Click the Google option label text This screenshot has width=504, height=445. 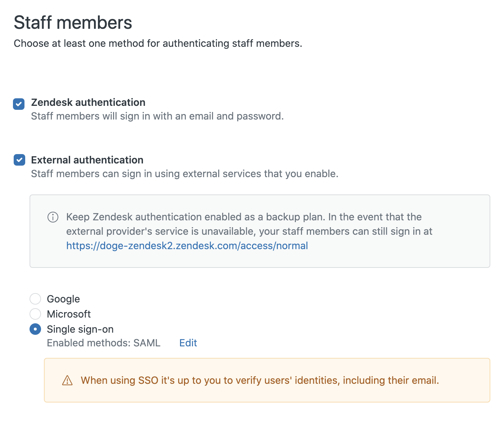point(63,299)
